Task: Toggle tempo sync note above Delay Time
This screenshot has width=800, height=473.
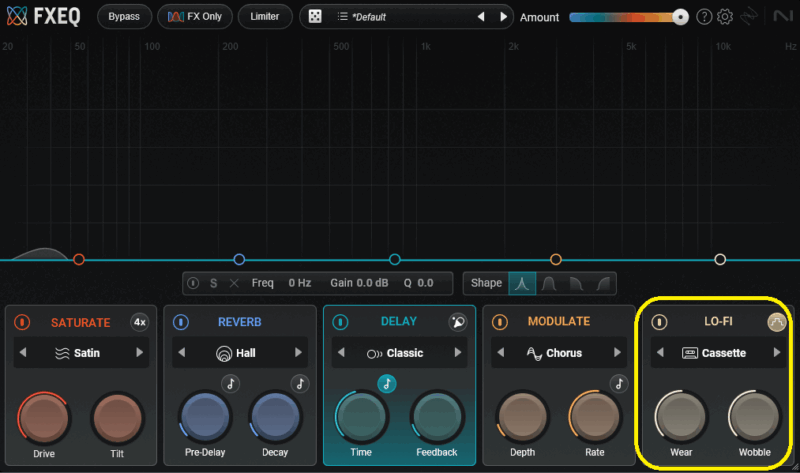Action: [x=387, y=383]
